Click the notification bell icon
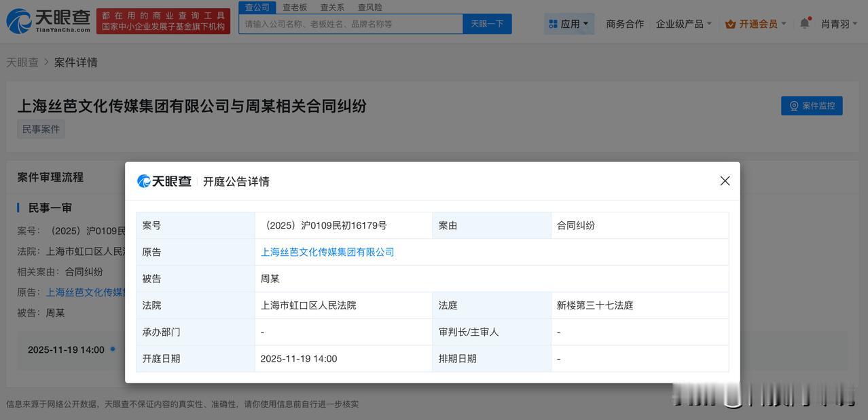 [805, 24]
